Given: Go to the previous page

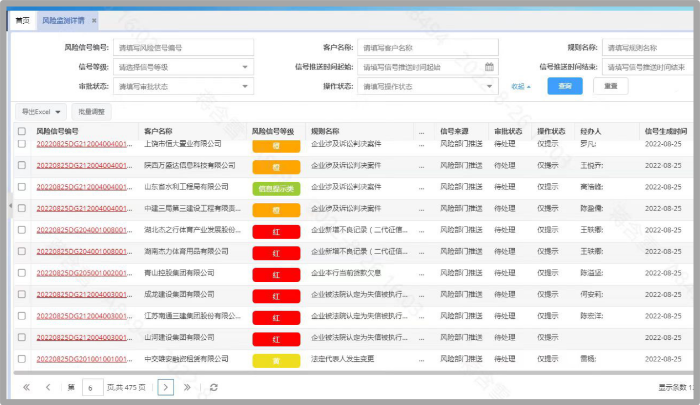Looking at the screenshot, I should pos(46,387).
